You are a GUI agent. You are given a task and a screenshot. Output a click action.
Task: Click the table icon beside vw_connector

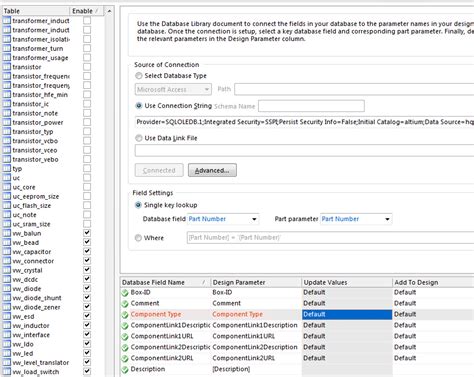[7, 261]
